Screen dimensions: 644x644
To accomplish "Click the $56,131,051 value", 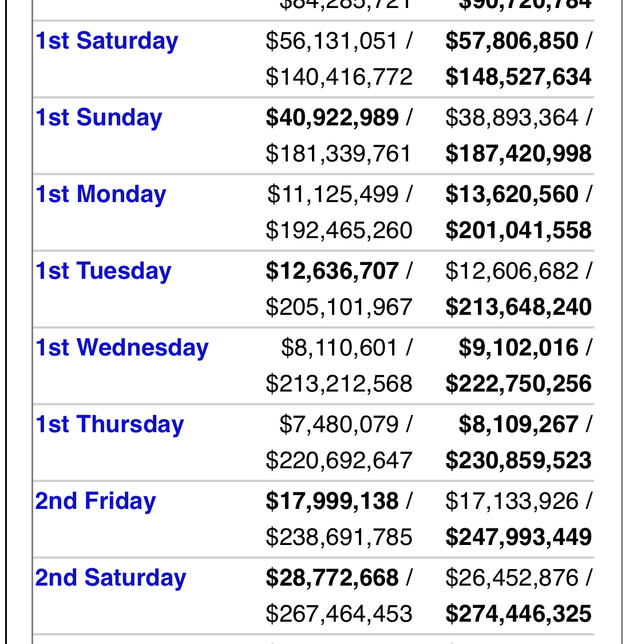I will pos(331,41).
